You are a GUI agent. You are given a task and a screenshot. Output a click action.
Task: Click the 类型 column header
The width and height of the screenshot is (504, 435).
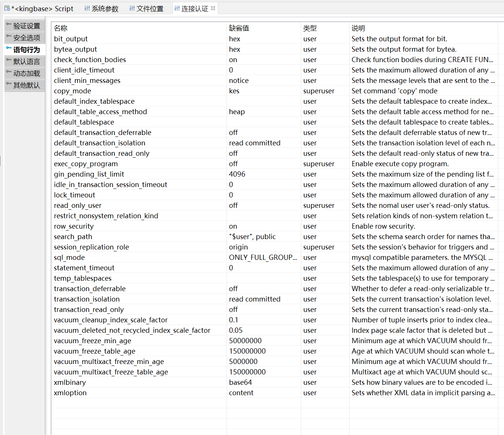[310, 28]
